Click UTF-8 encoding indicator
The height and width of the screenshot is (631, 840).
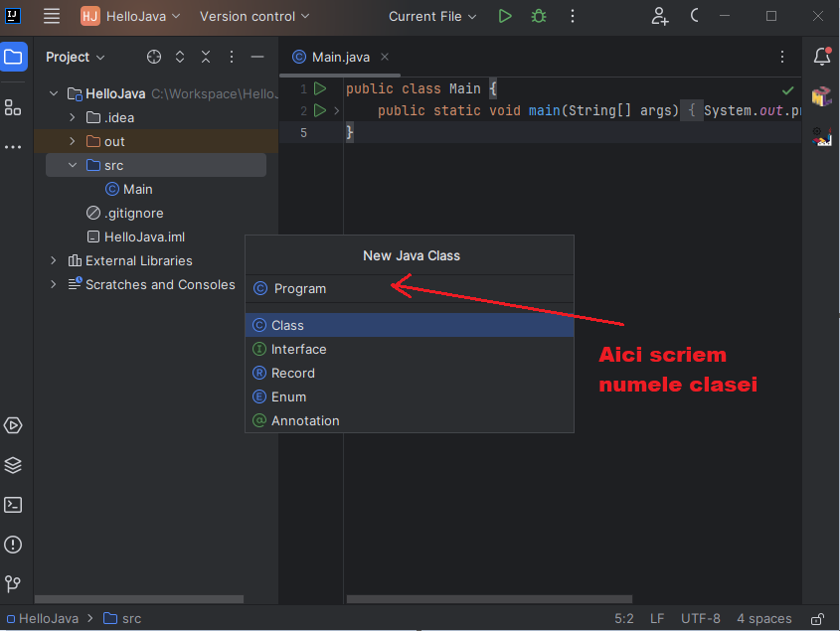point(700,619)
